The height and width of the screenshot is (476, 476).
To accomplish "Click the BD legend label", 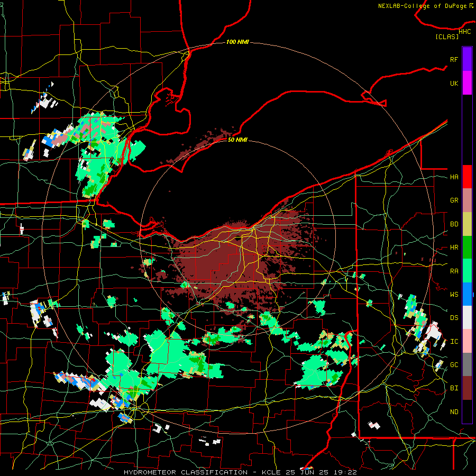I will tap(454, 224).
